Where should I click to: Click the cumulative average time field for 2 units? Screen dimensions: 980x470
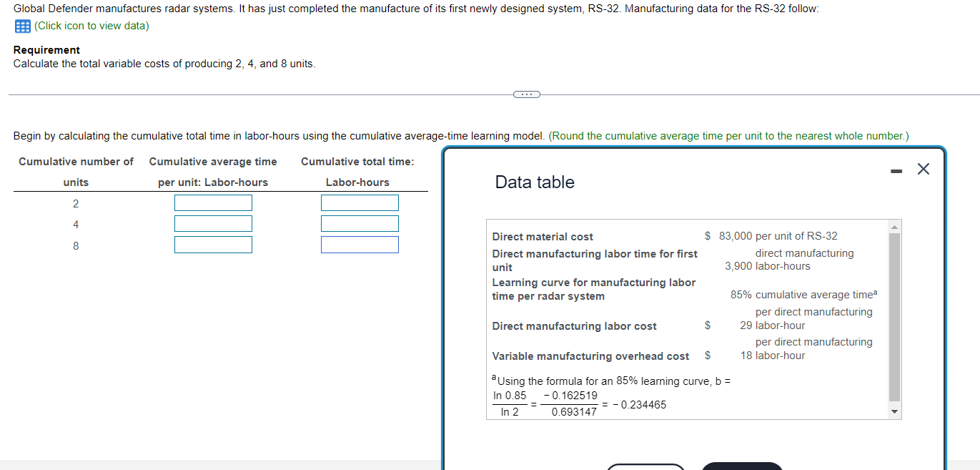213,202
